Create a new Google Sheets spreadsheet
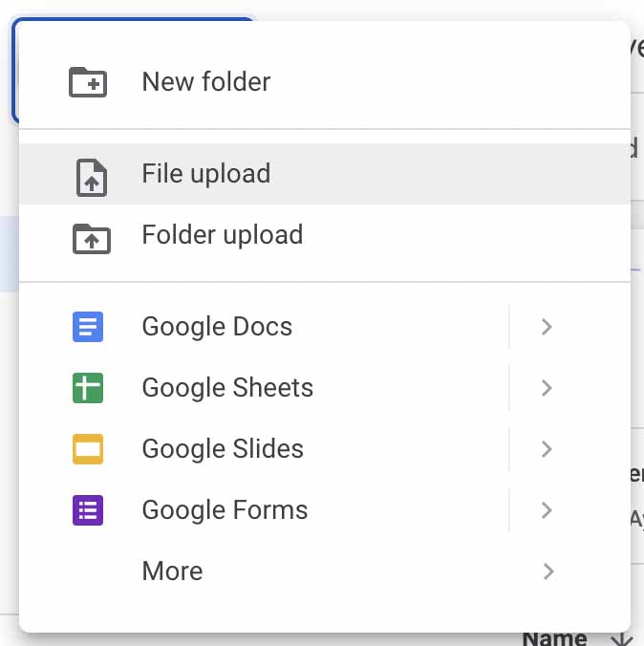The width and height of the screenshot is (644, 646). point(264,388)
